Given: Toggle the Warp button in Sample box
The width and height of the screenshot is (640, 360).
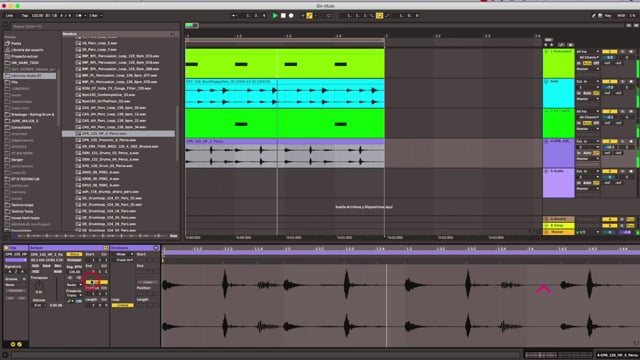Looking at the screenshot, I should [74, 254].
